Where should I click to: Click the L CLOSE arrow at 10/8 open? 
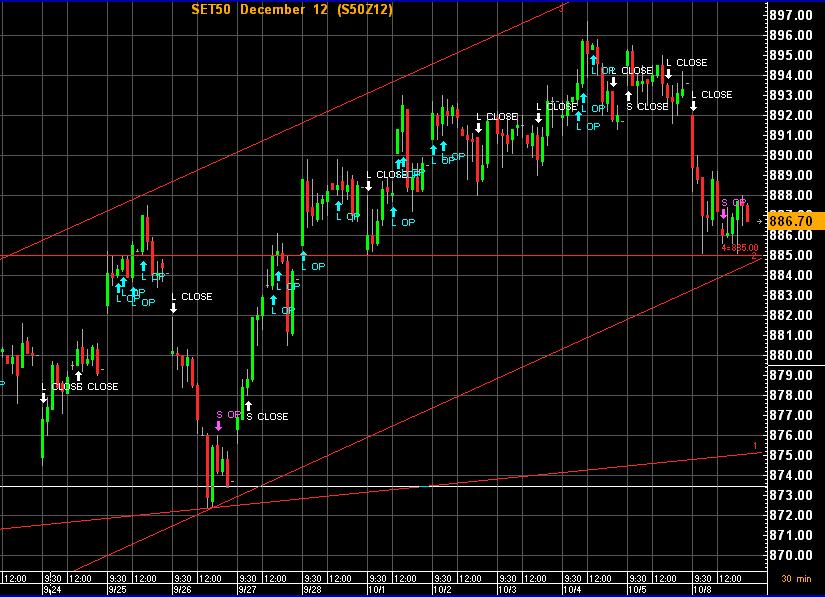(693, 106)
